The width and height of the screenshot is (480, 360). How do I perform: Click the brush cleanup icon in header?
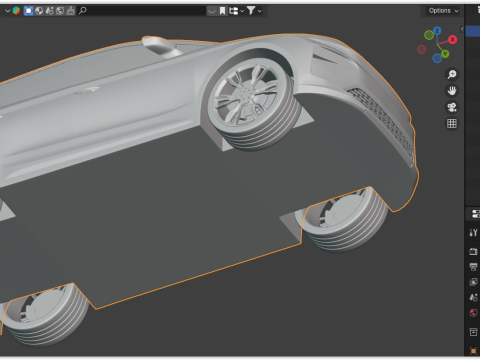coord(70,11)
